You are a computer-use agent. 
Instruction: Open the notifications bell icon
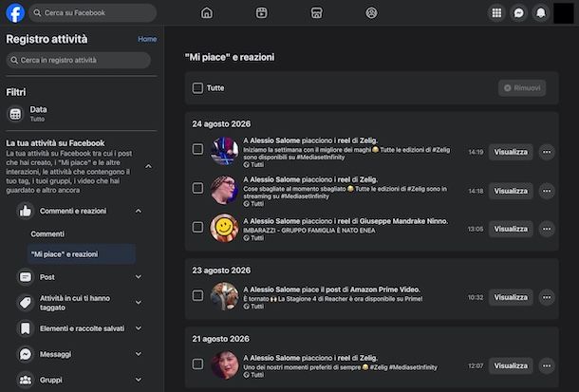point(541,13)
